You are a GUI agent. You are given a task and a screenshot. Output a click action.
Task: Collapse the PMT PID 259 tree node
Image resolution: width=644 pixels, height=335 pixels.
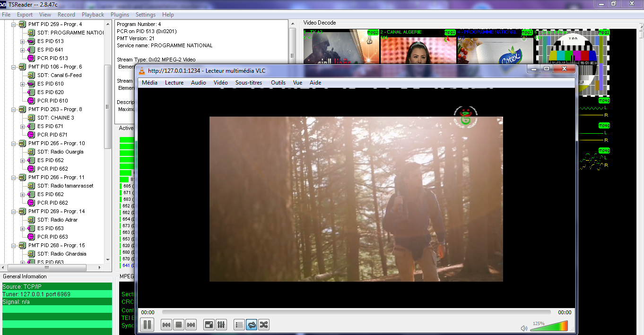coord(14,24)
